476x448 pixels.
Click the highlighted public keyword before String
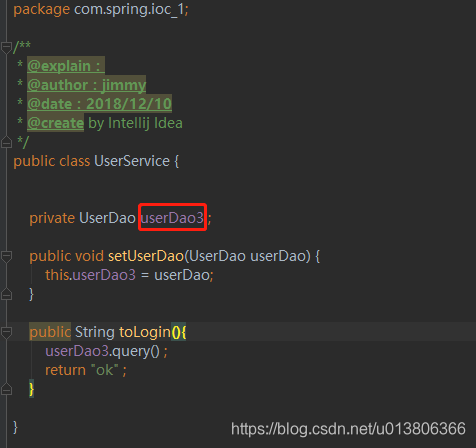50,332
